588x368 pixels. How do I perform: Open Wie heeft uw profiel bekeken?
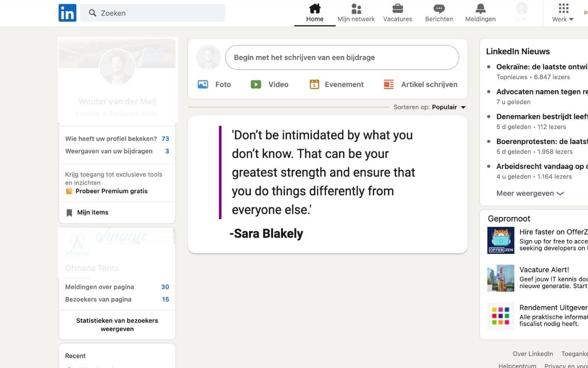(x=117, y=138)
